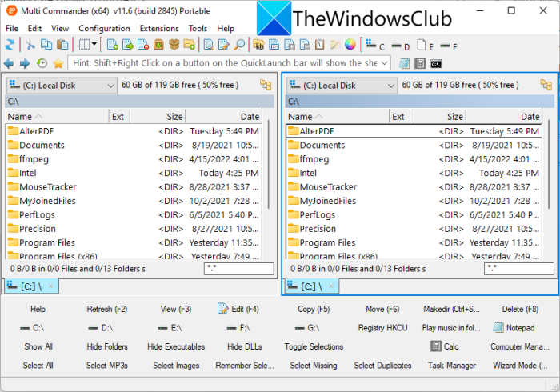
Task: Click the command prompt icon
Action: click(436, 64)
